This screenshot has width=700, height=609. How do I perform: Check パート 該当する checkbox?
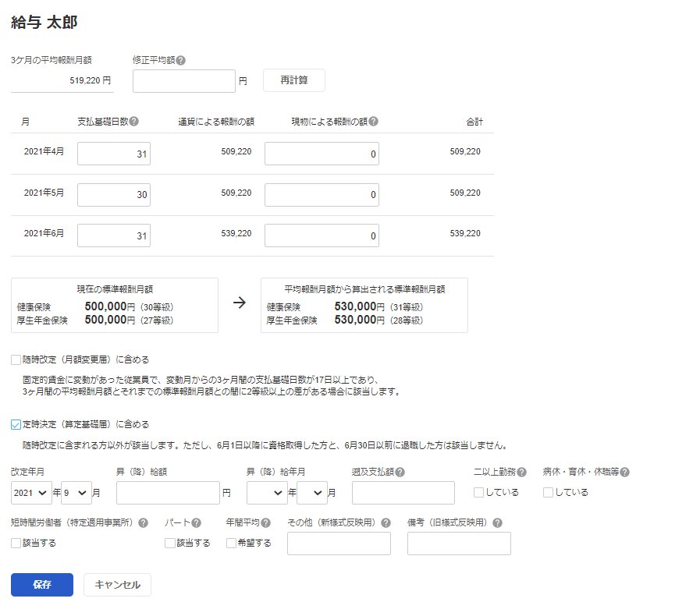170,543
